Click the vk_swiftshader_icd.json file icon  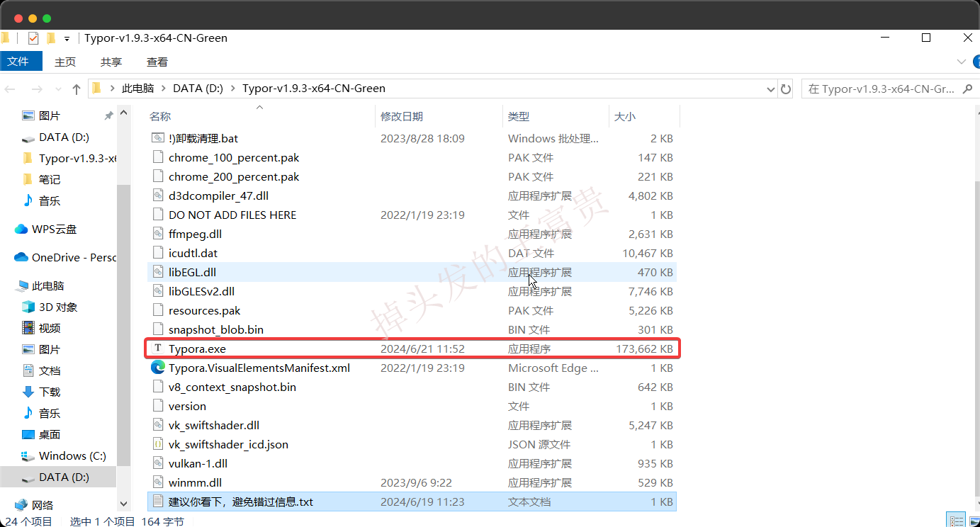158,445
